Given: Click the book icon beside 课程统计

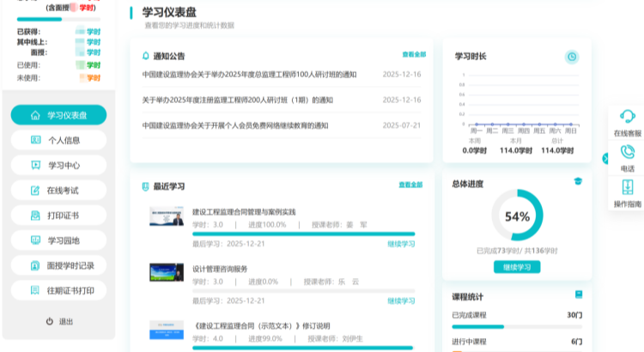Looking at the screenshot, I should (x=579, y=294).
